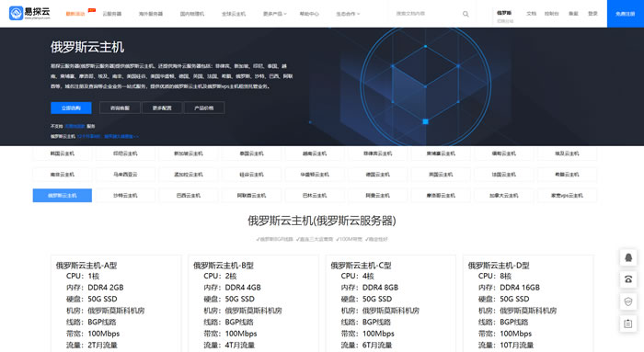644x352 pixels.
Task: Select the 法国云主机 tab
Action: tap(504, 175)
